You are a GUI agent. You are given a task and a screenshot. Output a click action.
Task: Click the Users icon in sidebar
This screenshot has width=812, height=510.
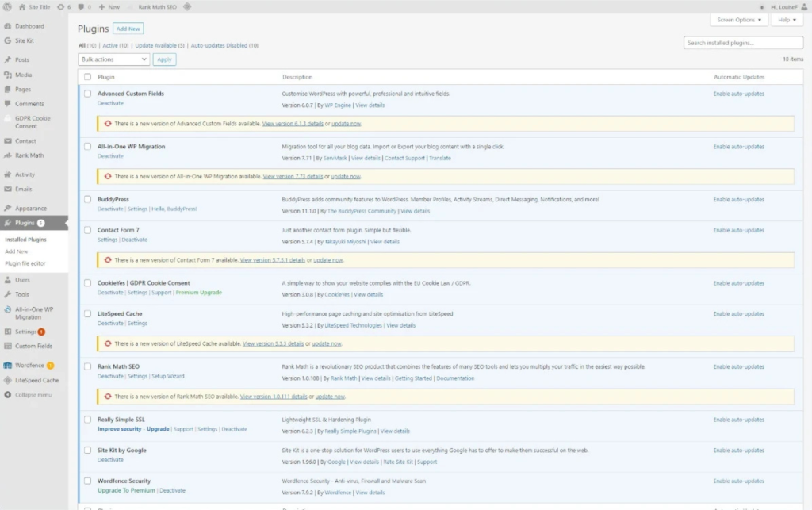click(8, 280)
